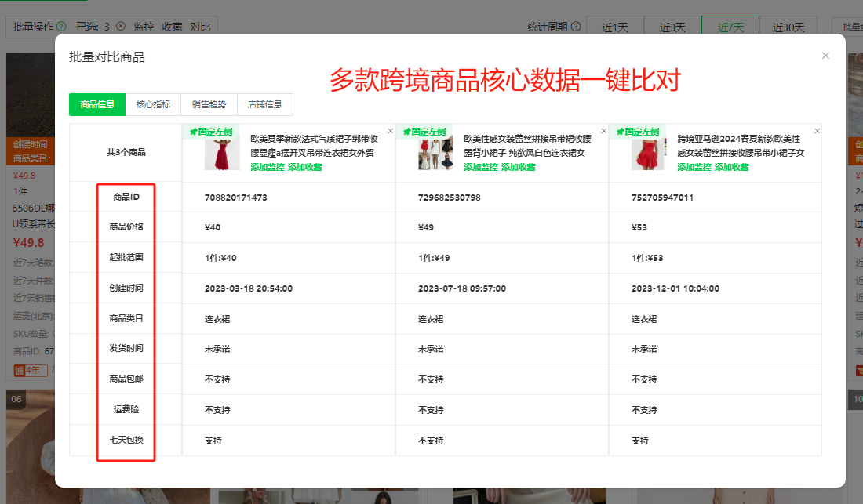Open the 销售趋势 tab
Image resolution: width=863 pixels, height=504 pixels.
click(x=210, y=104)
